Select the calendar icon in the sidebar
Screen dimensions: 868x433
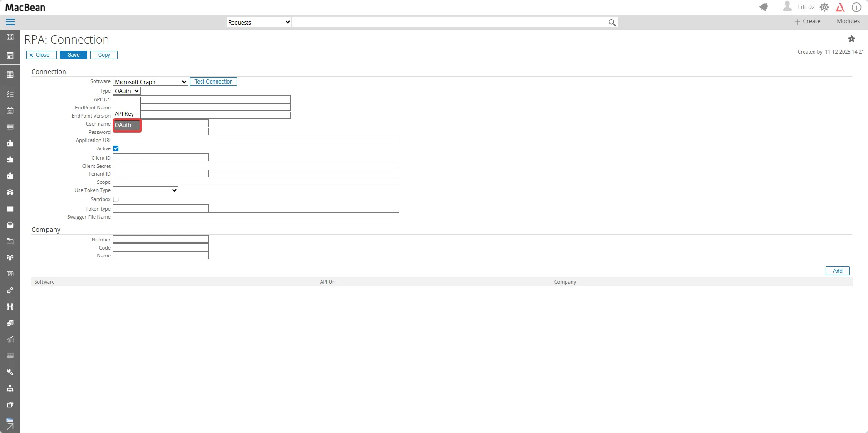pyautogui.click(x=10, y=110)
